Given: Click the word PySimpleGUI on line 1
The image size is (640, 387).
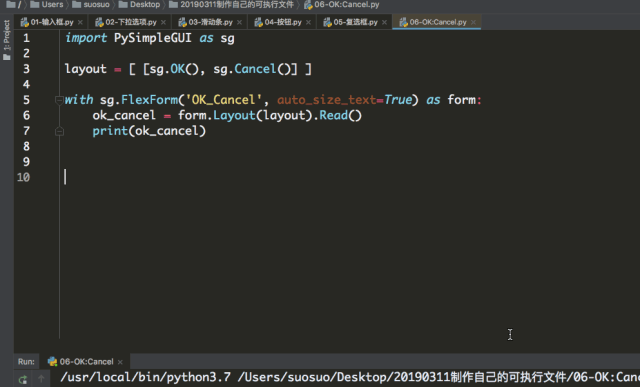Looking at the screenshot, I should pyautogui.click(x=153, y=38).
